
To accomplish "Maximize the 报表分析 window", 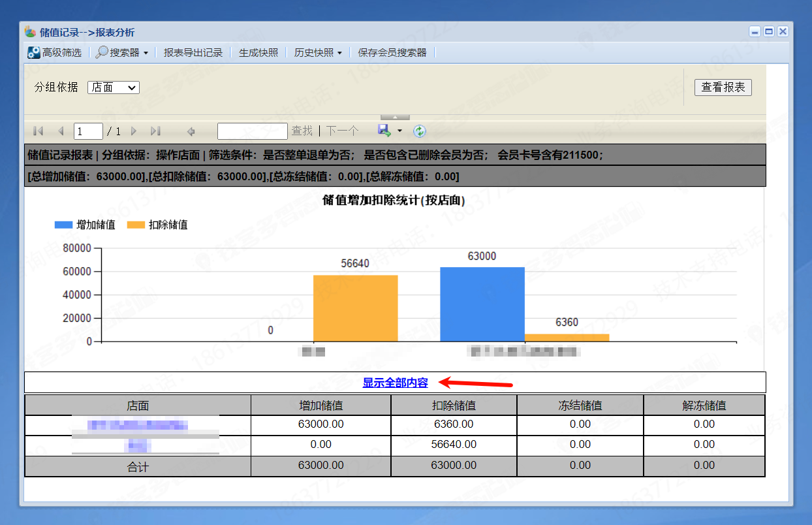I will (769, 31).
